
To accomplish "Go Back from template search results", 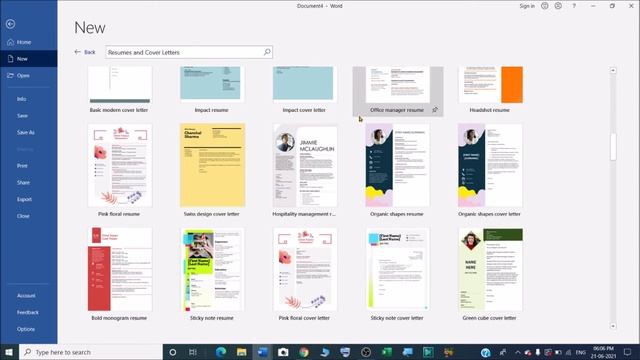I will [x=85, y=52].
